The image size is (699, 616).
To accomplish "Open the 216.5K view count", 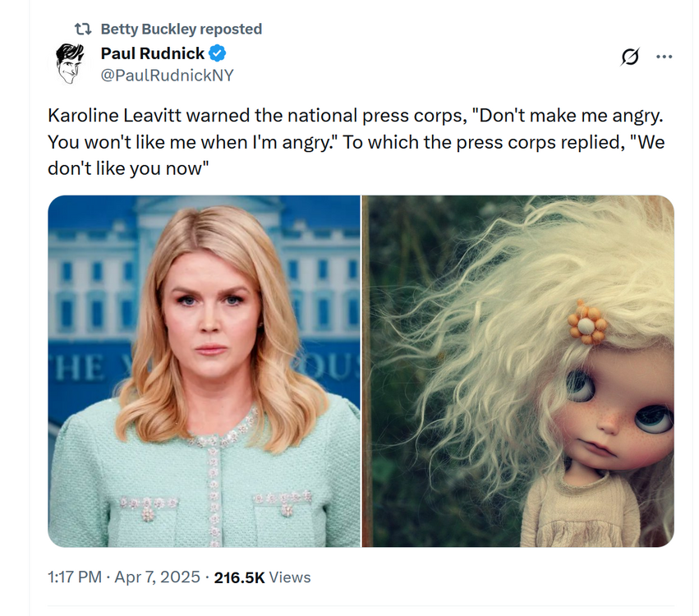I will (x=239, y=577).
